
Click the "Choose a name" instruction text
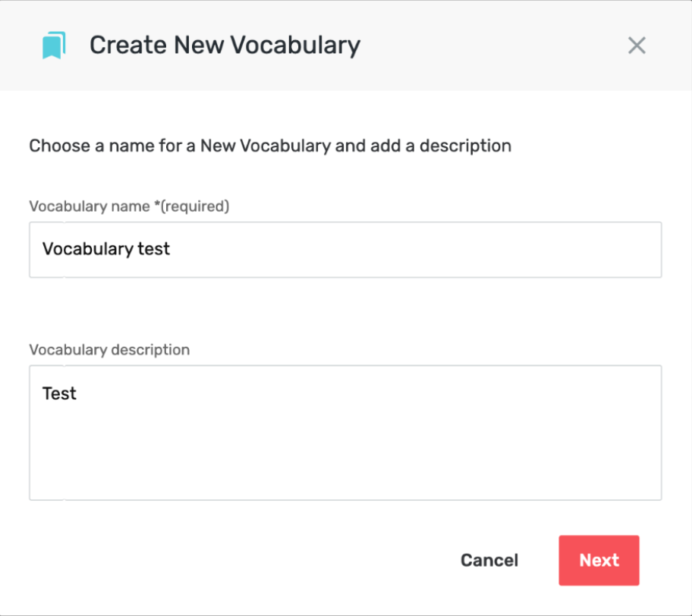tap(270, 146)
